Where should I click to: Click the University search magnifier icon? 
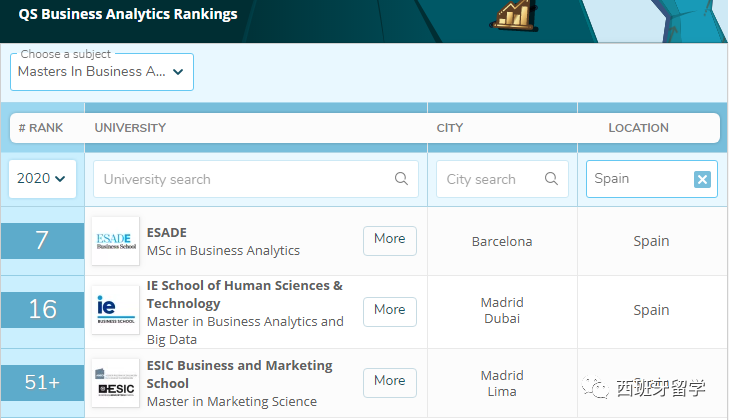click(401, 179)
